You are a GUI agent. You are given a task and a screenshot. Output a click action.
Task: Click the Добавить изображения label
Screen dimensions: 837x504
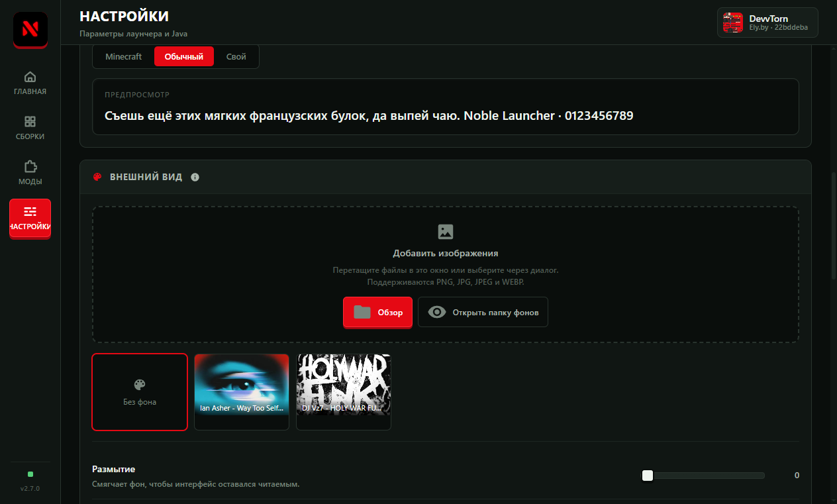pos(446,253)
